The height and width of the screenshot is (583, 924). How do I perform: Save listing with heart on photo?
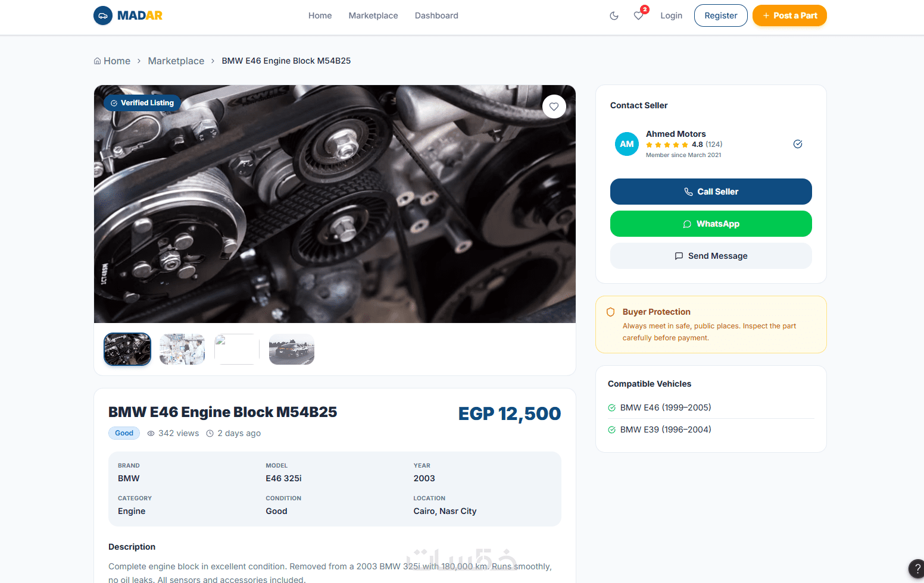coord(554,106)
